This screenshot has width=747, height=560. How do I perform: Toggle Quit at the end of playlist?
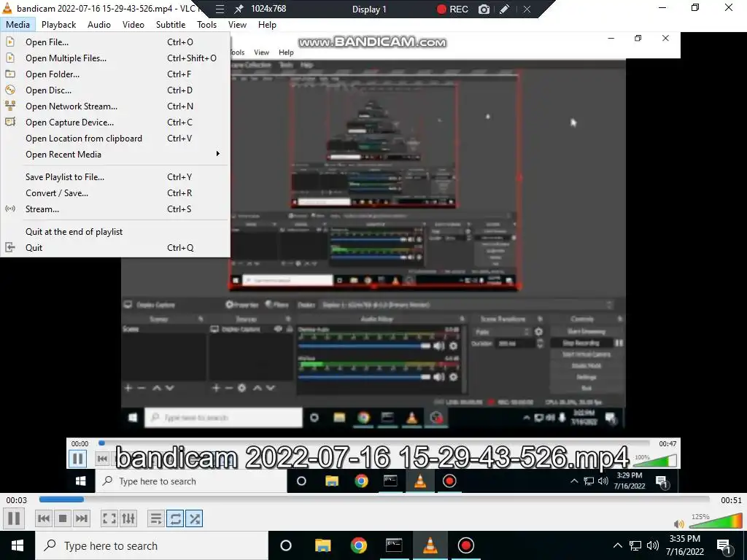(115, 232)
